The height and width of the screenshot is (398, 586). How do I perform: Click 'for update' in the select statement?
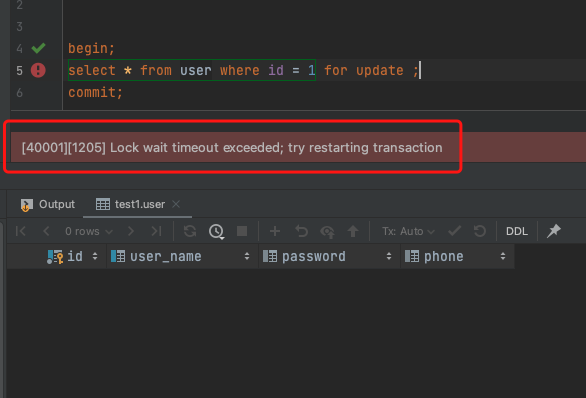click(364, 70)
